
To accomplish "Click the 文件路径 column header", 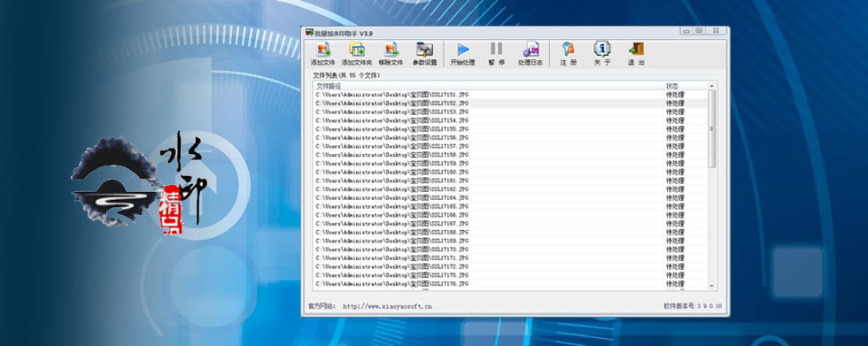I will (329, 86).
